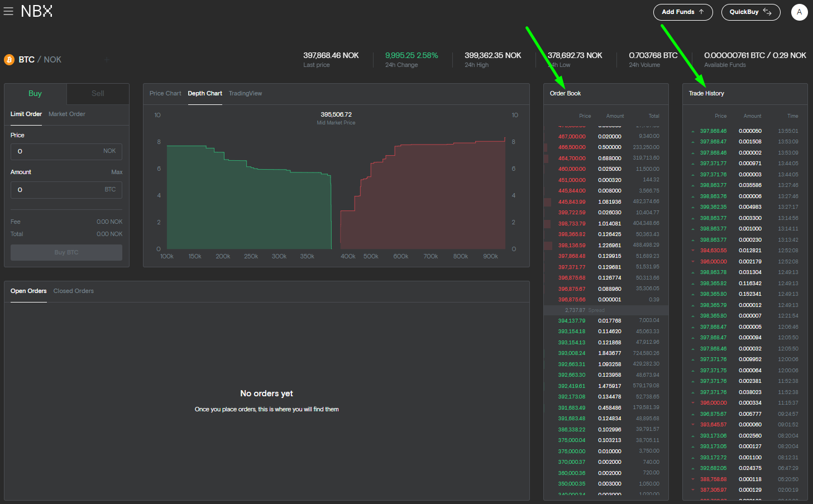Click Max above the Amount field
This screenshot has width=813, height=504.
(117, 172)
